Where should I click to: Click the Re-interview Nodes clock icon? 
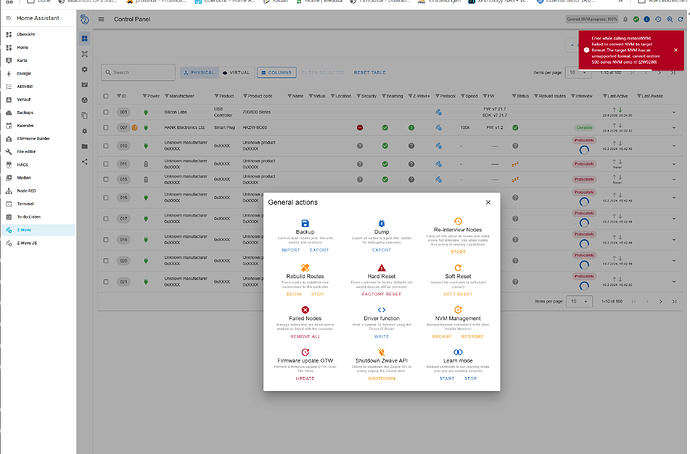(458, 221)
